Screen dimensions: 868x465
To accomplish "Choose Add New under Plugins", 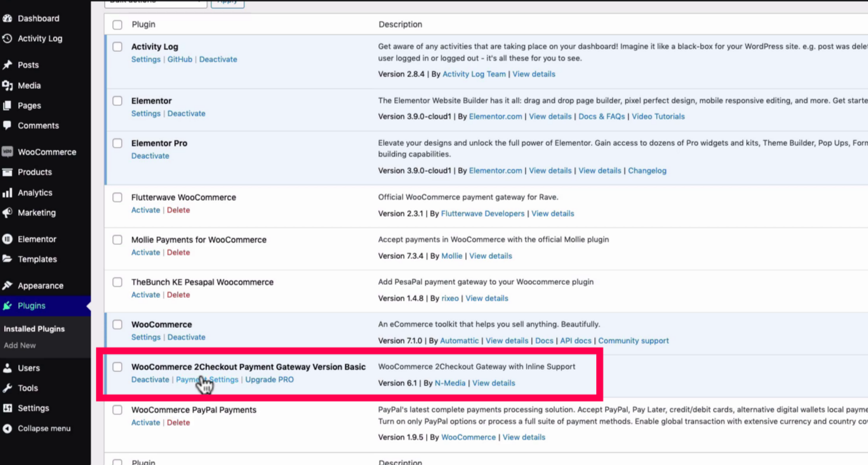I will point(20,346).
